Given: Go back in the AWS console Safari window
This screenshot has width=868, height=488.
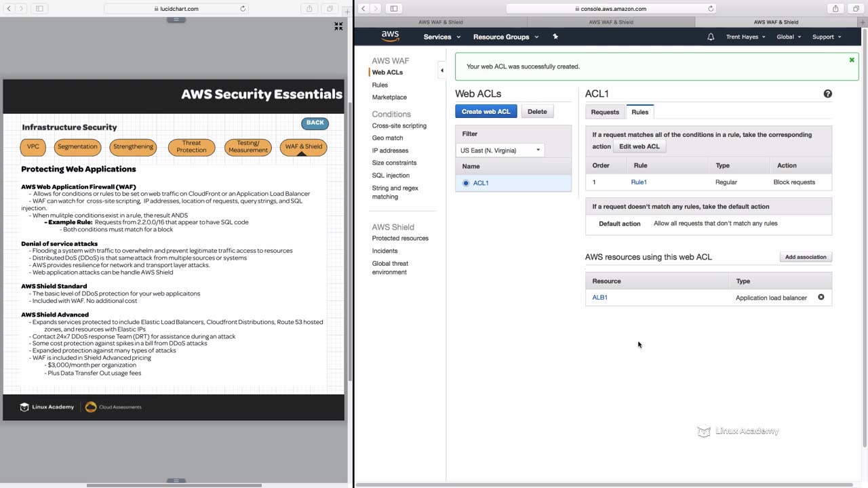Looking at the screenshot, I should 363,9.
